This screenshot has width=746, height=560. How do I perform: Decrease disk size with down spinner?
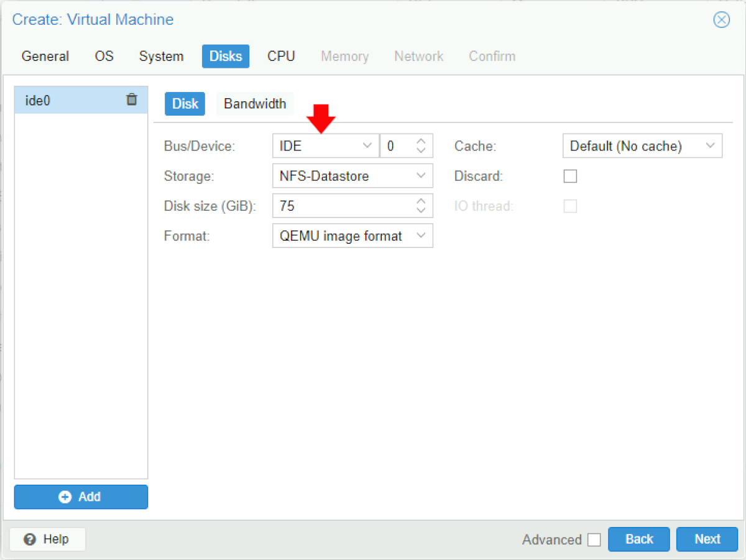pyautogui.click(x=421, y=211)
